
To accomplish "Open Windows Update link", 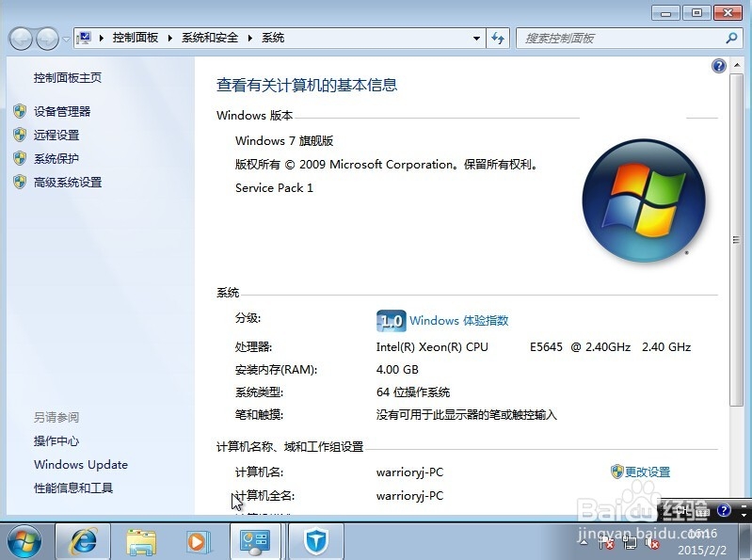I will pyautogui.click(x=81, y=465).
